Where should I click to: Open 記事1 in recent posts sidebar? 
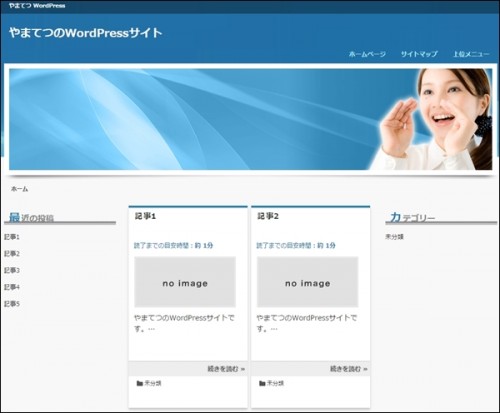12,237
